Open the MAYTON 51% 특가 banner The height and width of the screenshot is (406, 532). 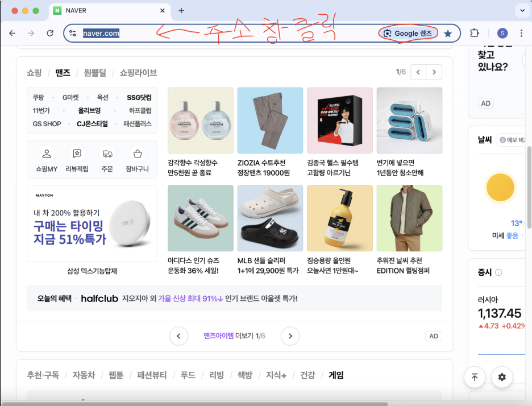92,223
